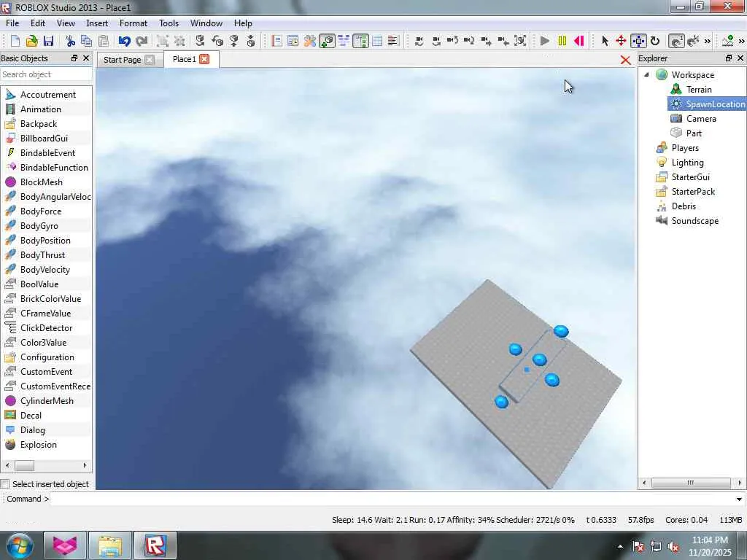The width and height of the screenshot is (747, 560).
Task: Open the File menu
Action: click(12, 23)
